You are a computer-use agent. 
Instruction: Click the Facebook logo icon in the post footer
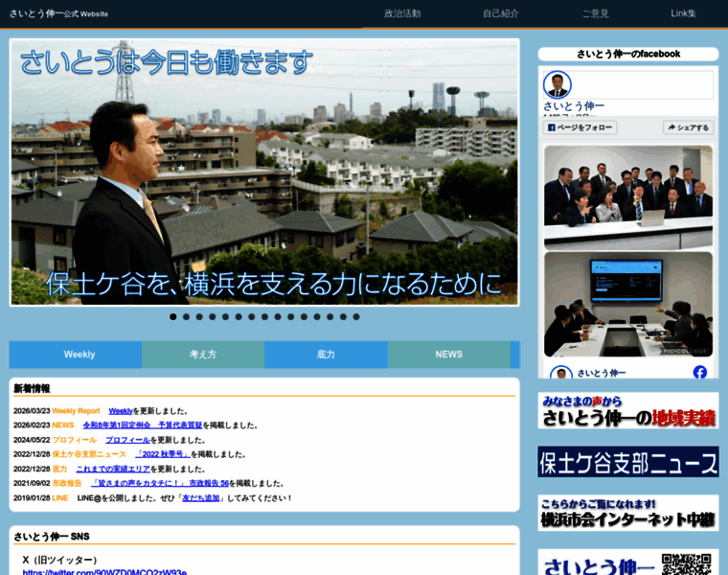click(699, 373)
